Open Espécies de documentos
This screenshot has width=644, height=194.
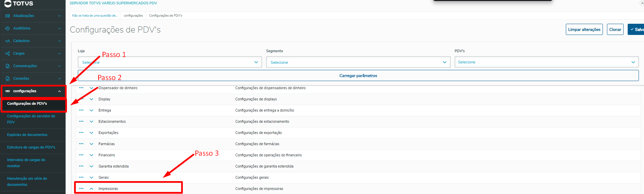pyautogui.click(x=33, y=135)
